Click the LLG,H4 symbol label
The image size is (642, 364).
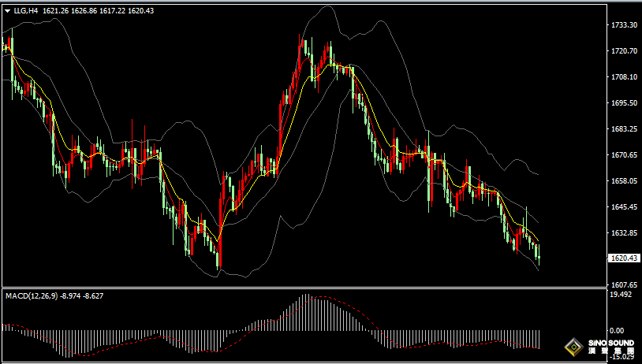pyautogui.click(x=26, y=11)
